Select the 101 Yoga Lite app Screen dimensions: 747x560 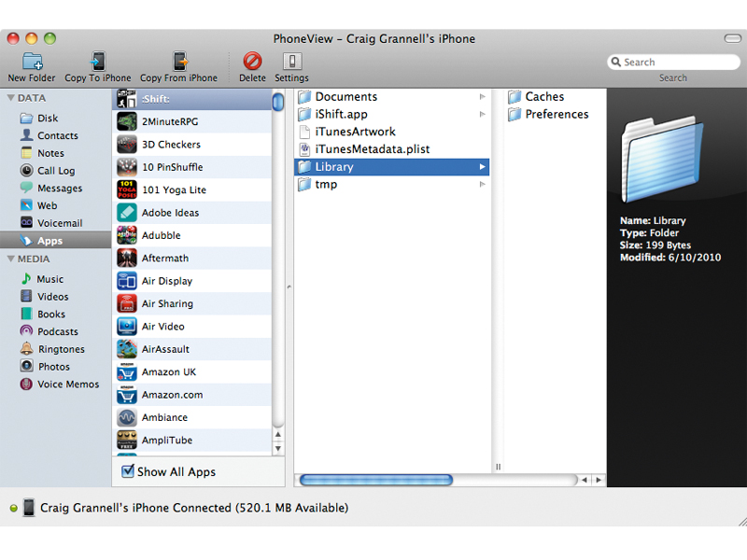(192, 190)
